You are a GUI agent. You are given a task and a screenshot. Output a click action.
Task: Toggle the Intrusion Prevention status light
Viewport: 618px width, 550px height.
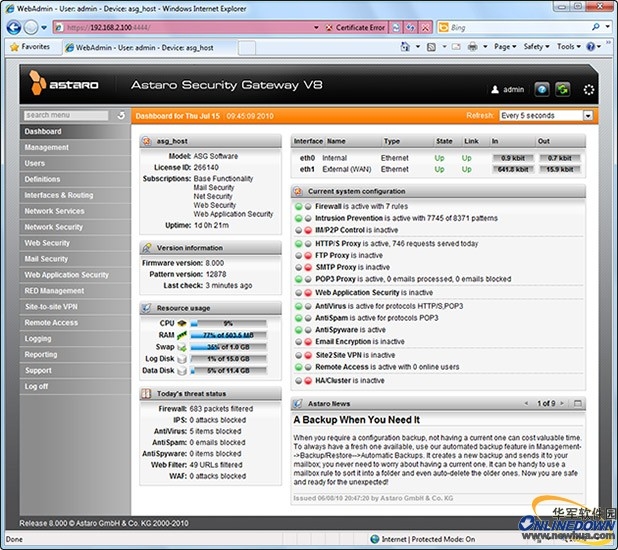pos(303,218)
